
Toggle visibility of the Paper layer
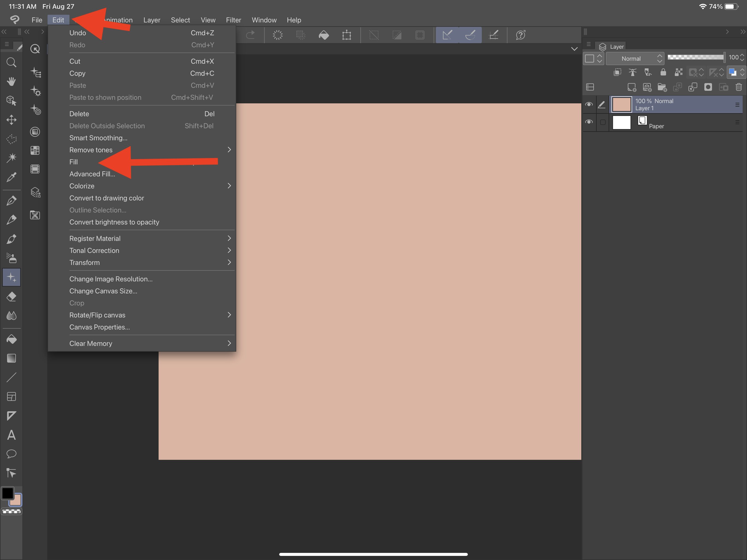click(x=589, y=122)
